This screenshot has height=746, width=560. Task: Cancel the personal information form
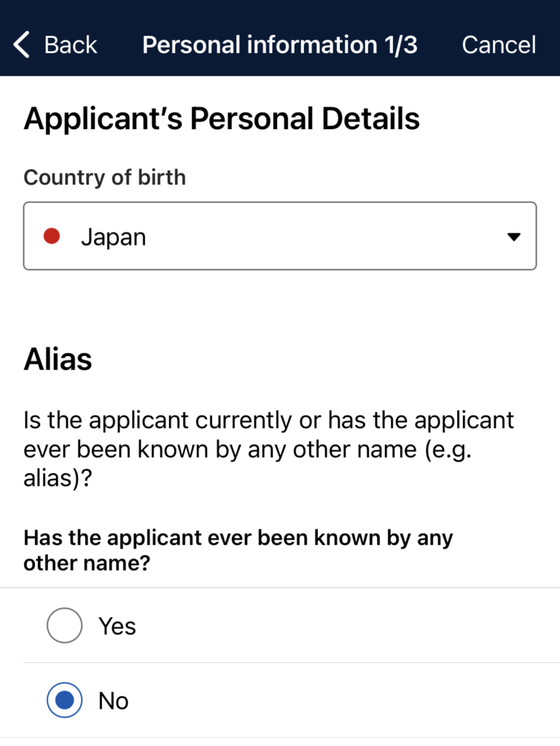[499, 44]
